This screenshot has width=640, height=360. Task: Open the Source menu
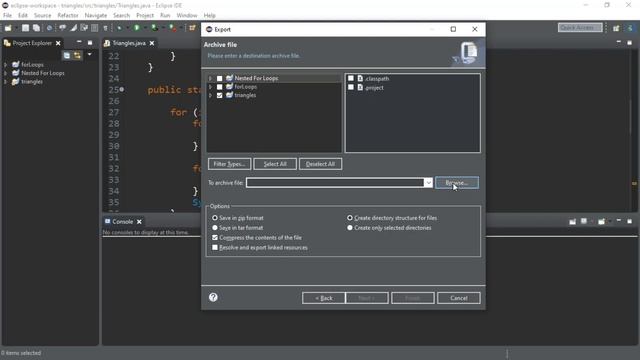42,15
